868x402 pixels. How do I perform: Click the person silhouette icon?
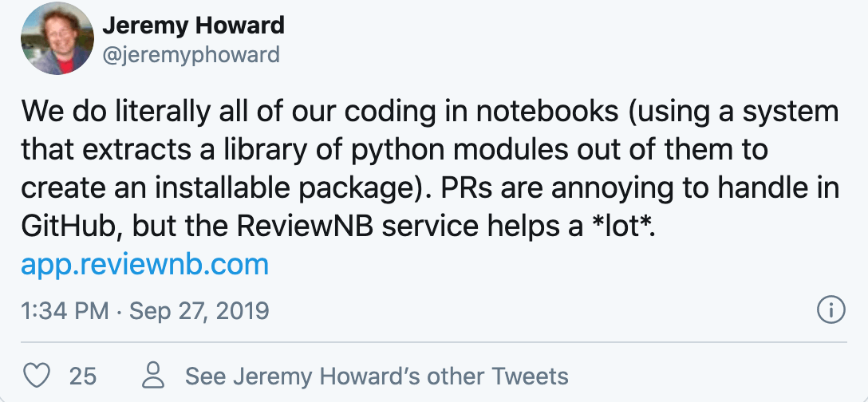155,375
